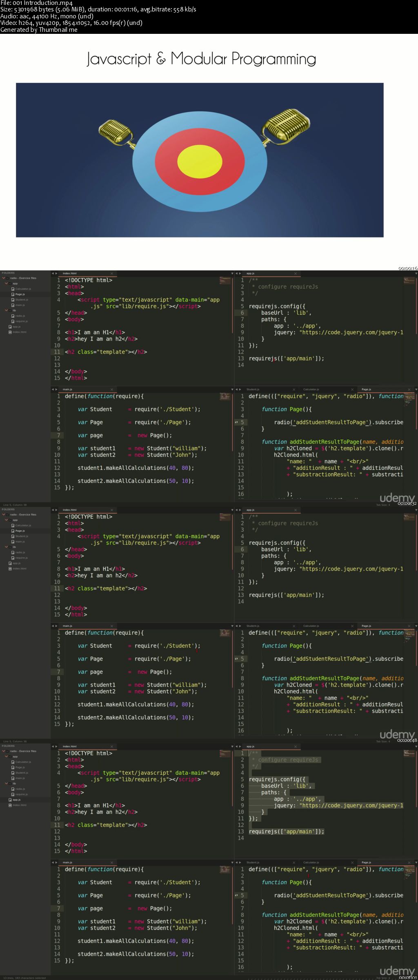The image size is (418, 980).
Task: Close Calculator.js tab in 00:01:01 frame
Action: tap(352, 863)
